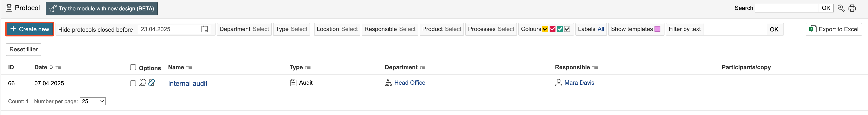Viewport: 868px width, 115px height.
Task: Click the printer icon
Action: point(852,8)
